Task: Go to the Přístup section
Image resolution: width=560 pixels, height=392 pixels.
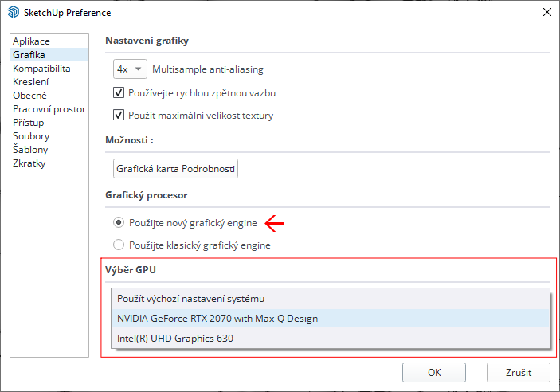Action: (29, 123)
